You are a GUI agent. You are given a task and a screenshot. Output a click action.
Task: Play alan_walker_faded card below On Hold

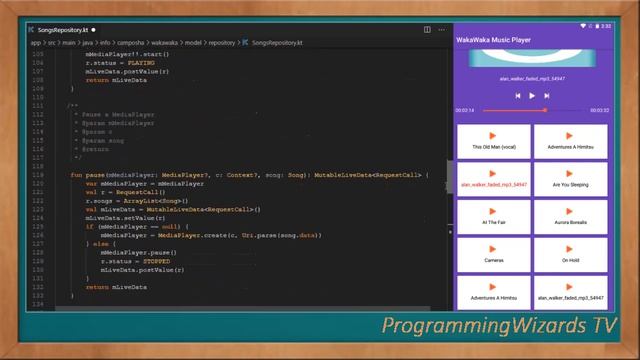coord(569,287)
